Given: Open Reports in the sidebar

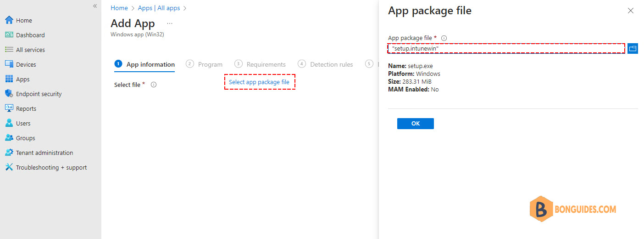Looking at the screenshot, I should [x=26, y=108].
